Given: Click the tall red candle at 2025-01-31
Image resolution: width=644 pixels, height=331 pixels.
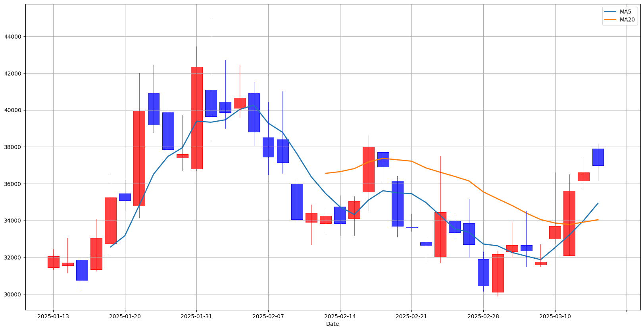Looking at the screenshot, I should click(196, 118).
